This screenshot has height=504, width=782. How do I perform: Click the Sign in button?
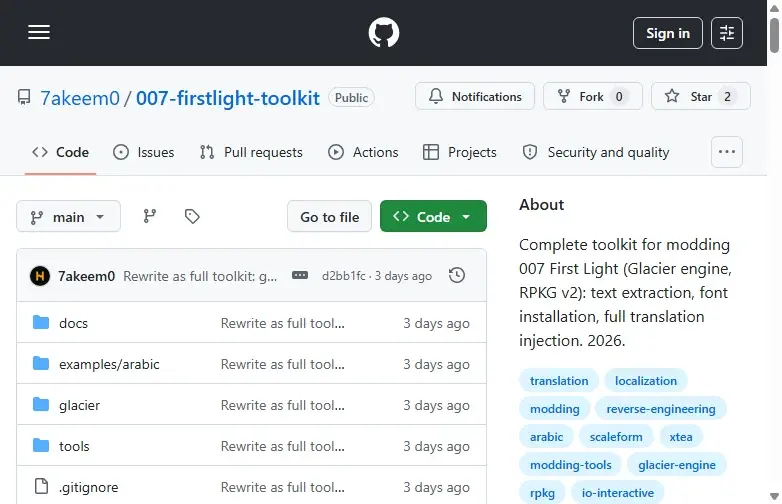pyautogui.click(x=668, y=33)
